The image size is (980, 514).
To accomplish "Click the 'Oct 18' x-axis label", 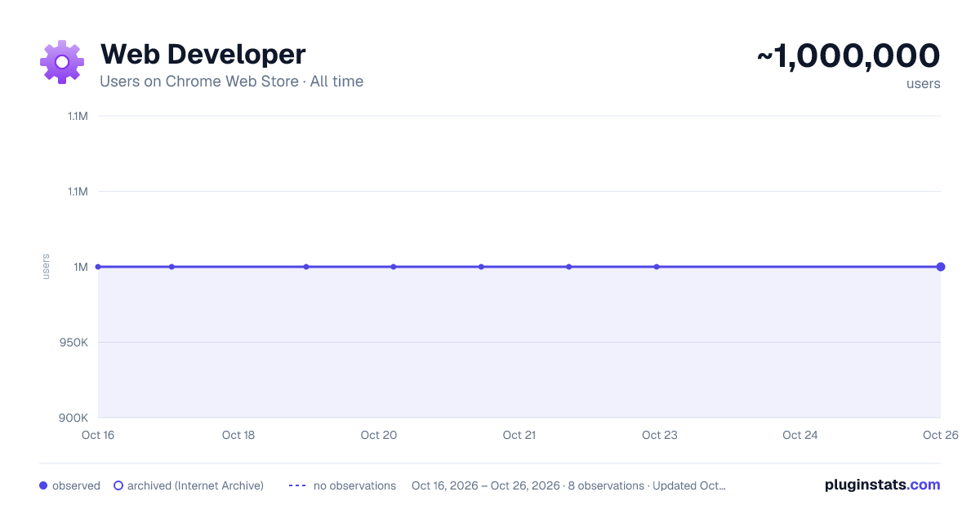I will 238,435.
